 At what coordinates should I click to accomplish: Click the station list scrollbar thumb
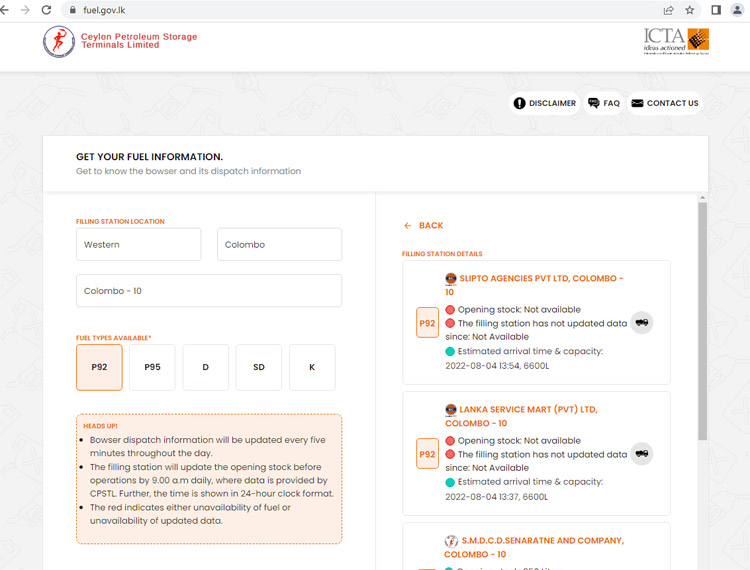pyautogui.click(x=702, y=321)
